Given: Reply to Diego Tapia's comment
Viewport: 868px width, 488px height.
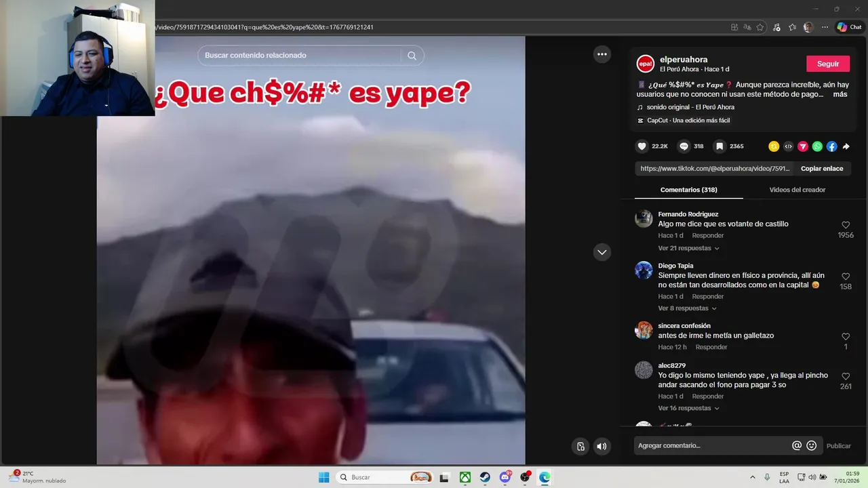Looking at the screenshot, I should 708,296.
